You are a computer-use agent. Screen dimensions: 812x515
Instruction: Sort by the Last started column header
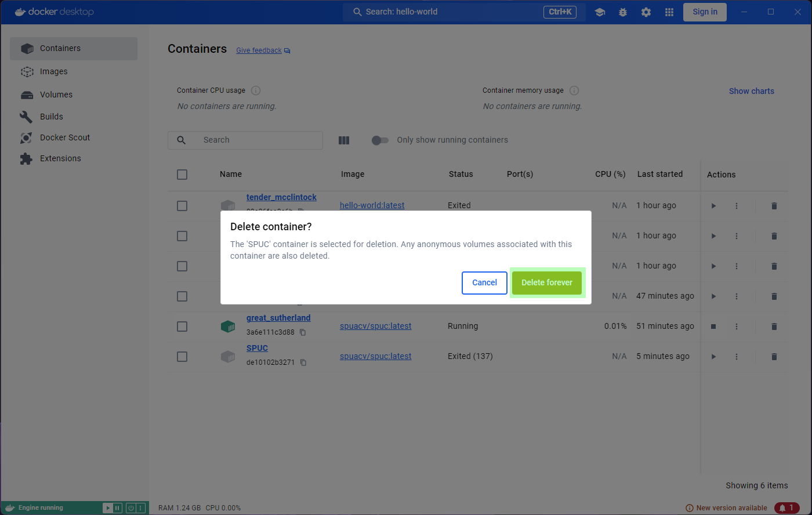coord(659,174)
